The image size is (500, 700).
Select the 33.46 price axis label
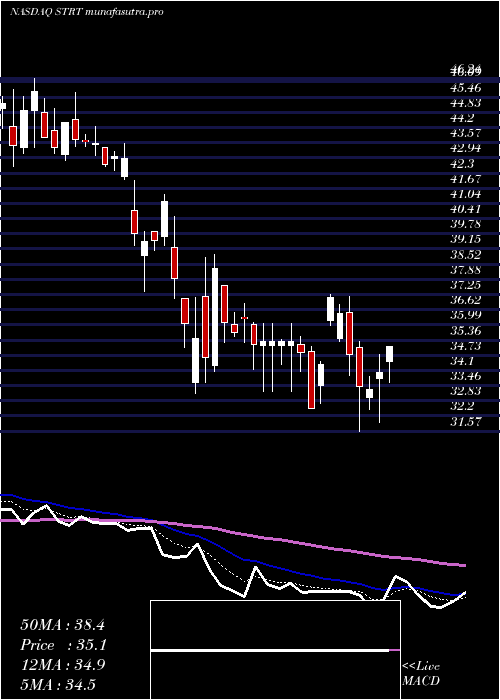point(465,375)
